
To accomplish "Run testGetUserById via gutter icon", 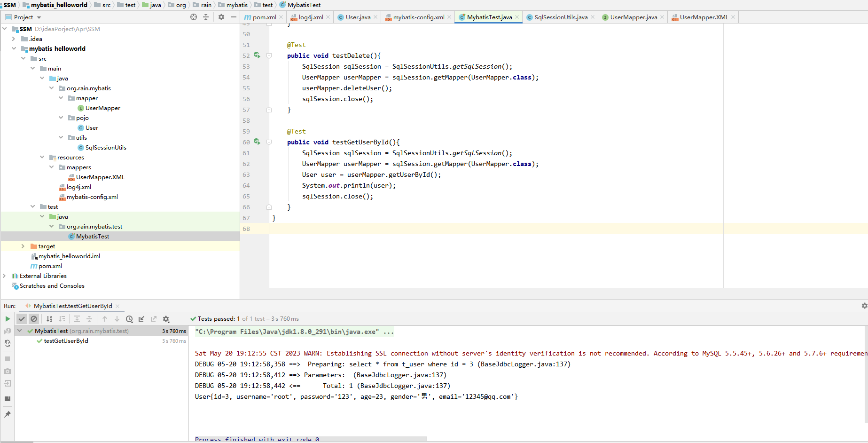I will 257,142.
